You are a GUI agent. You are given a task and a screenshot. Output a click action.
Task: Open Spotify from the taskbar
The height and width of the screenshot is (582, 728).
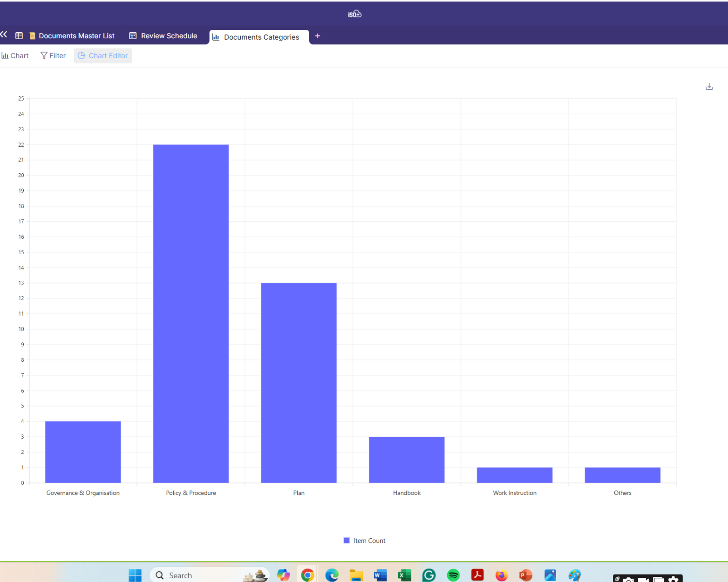coord(453,575)
